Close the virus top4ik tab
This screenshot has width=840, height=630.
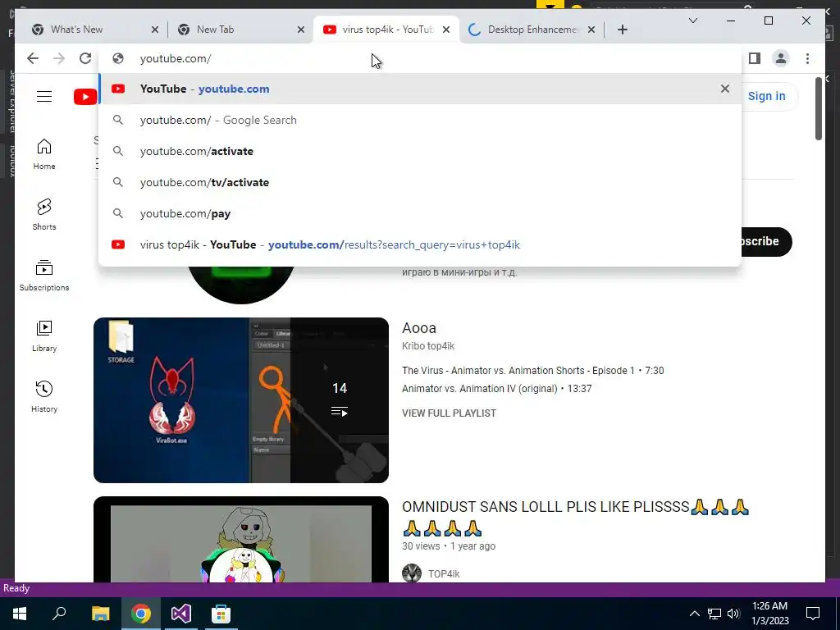(x=446, y=30)
